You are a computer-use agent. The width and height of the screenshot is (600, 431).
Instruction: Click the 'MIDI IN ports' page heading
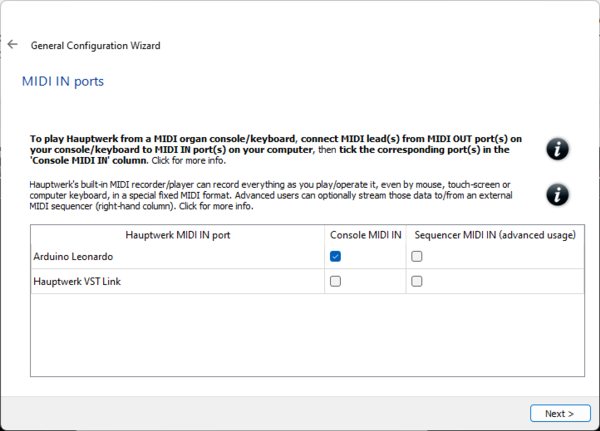(63, 82)
